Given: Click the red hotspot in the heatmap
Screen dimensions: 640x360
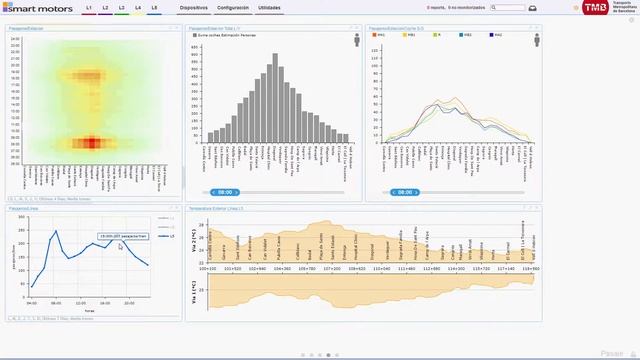Looking at the screenshot, I should 92,143.
